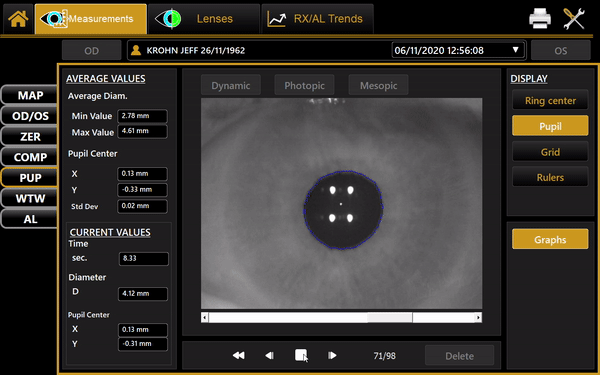600x375 pixels.
Task: Toggle Pupil outline display
Action: point(550,126)
